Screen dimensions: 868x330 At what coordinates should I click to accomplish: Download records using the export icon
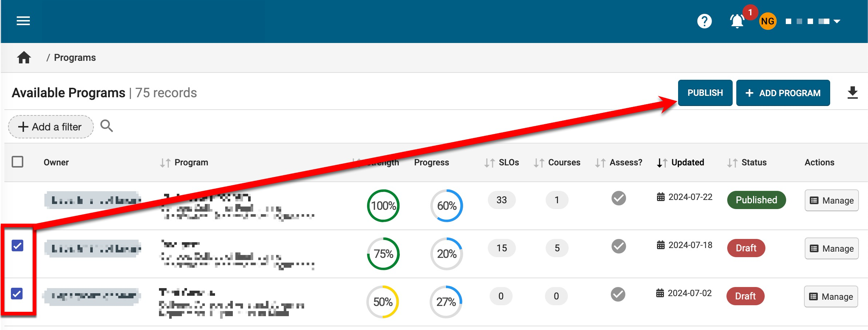852,93
